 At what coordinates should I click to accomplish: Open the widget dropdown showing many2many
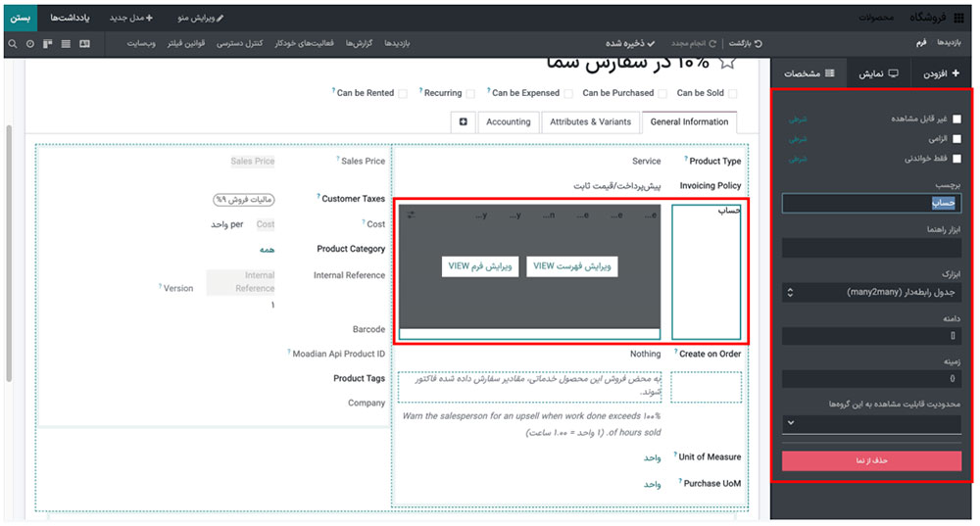tap(871, 292)
